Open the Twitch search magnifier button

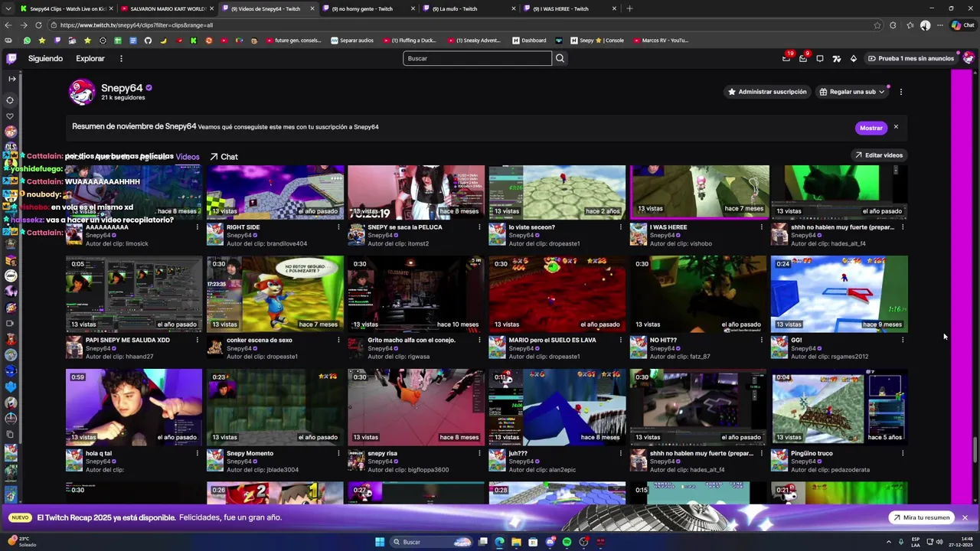point(560,58)
